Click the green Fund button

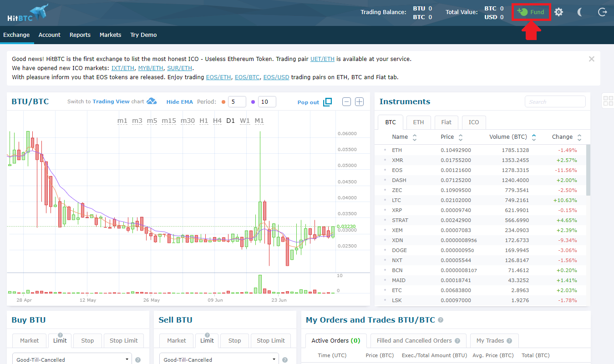(x=531, y=12)
